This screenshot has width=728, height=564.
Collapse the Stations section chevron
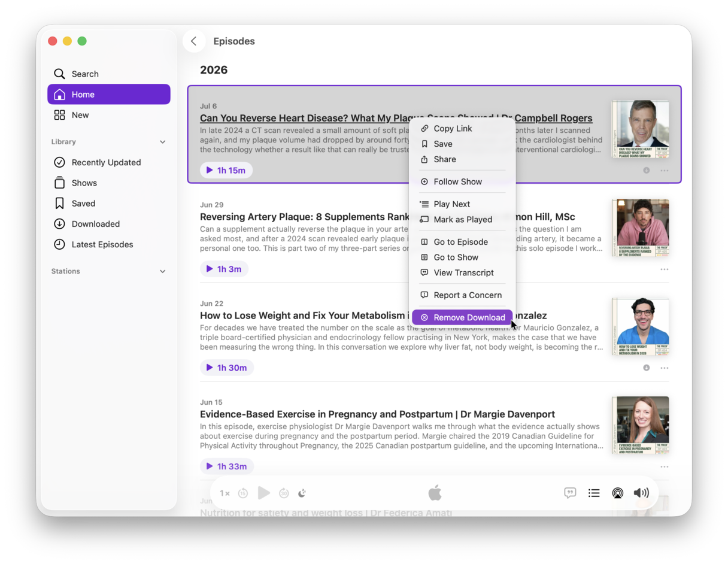pos(163,271)
